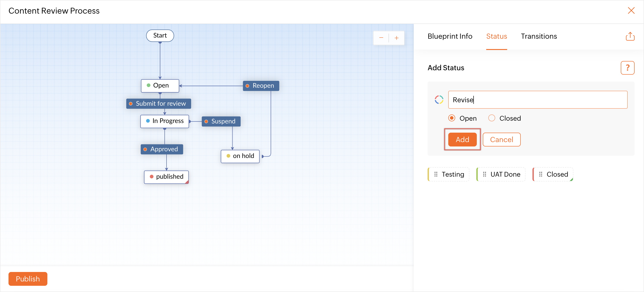Cancel adding the new status
Viewport: 644px width, 292px height.
tap(501, 139)
